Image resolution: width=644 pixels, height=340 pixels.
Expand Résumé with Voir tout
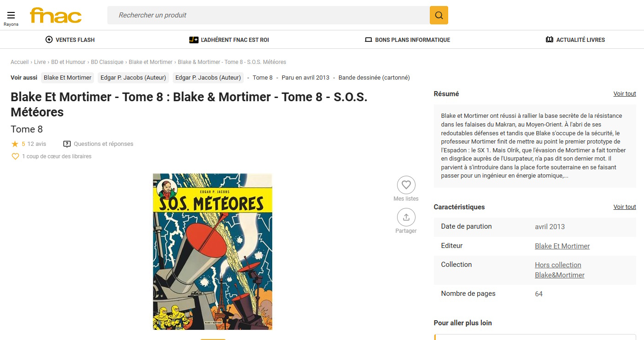(x=624, y=94)
